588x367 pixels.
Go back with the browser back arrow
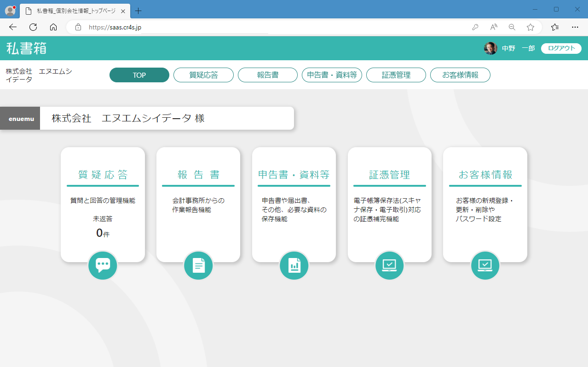pos(13,27)
